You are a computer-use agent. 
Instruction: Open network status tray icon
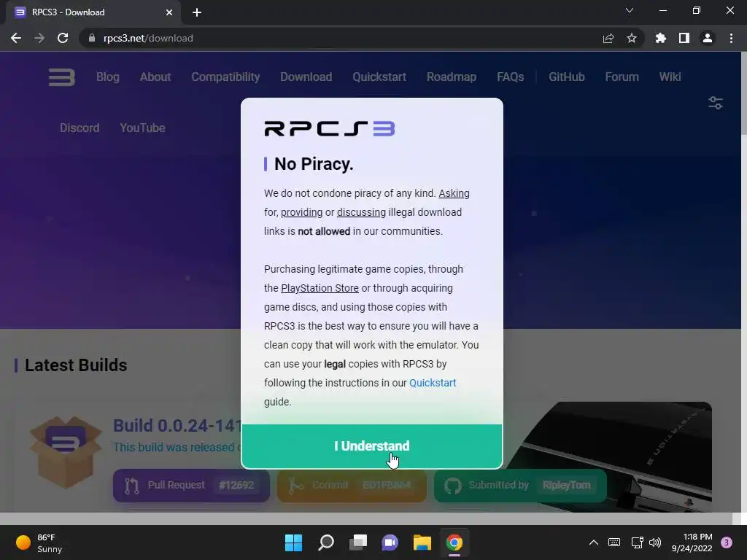click(x=637, y=542)
